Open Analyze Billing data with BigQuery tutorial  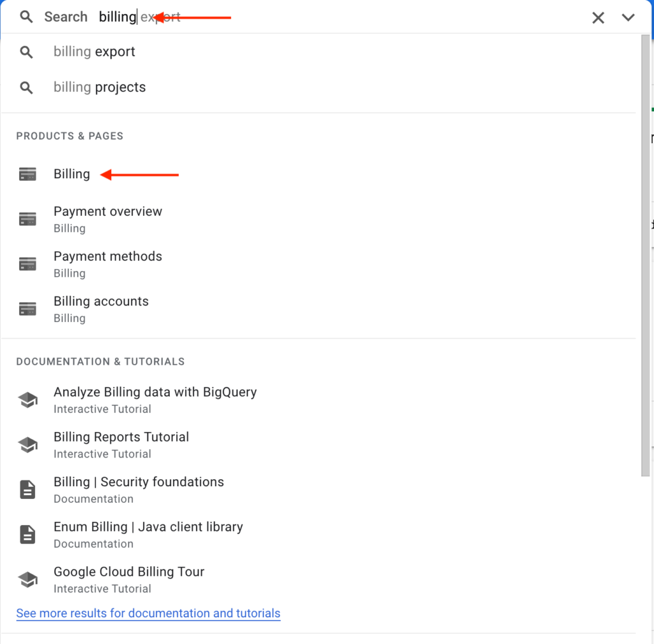pyautogui.click(x=318, y=400)
